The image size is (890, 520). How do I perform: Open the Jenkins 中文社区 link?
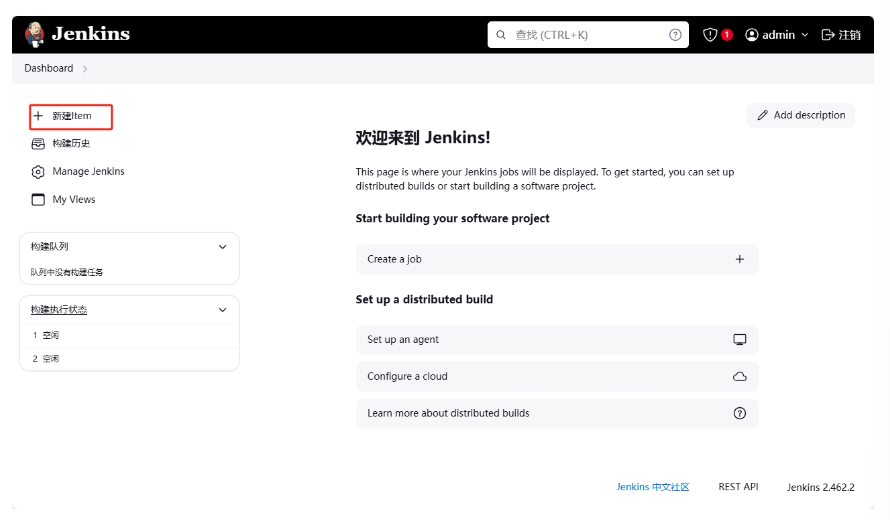653,487
